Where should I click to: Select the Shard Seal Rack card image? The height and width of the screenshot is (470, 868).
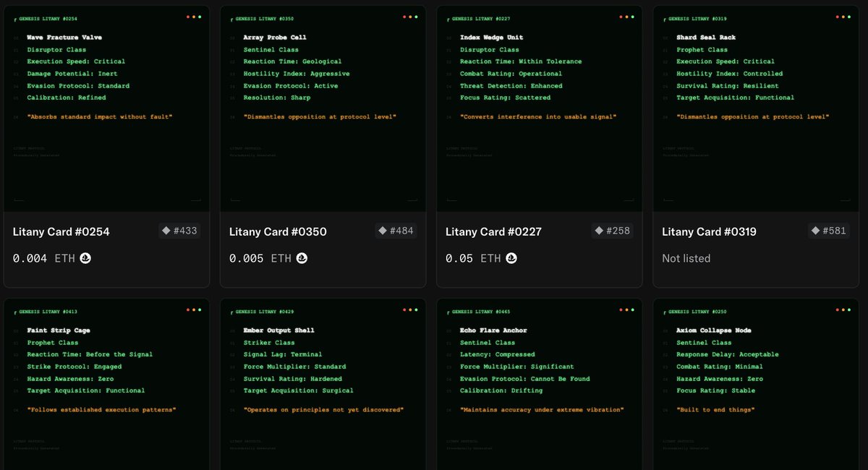click(756, 109)
